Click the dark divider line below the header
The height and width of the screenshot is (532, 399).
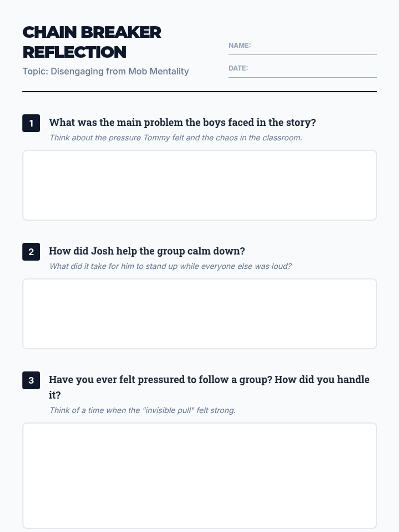(199, 91)
